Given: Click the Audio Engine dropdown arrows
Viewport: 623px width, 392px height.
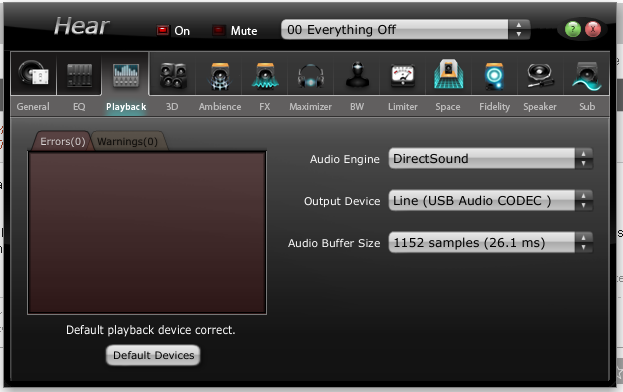Looking at the screenshot, I should tap(583, 158).
